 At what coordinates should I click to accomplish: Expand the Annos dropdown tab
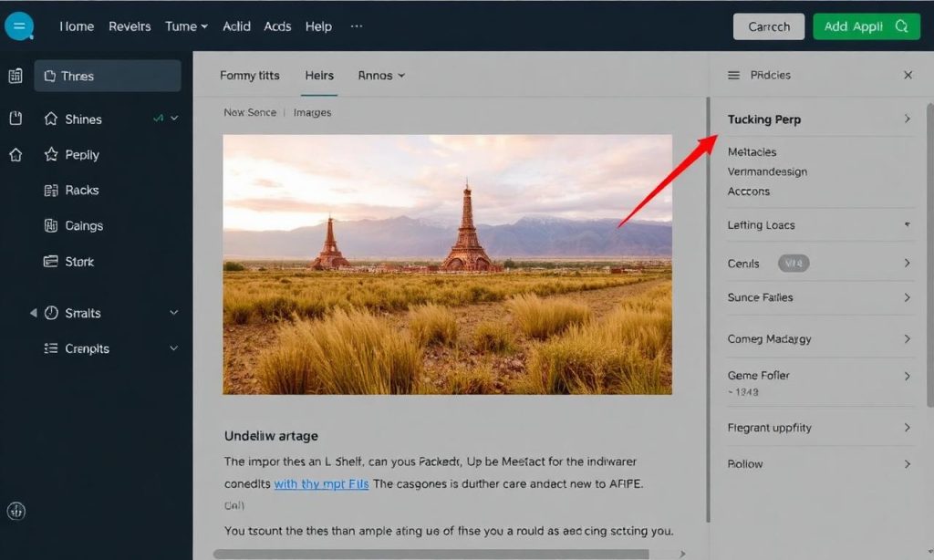381,76
